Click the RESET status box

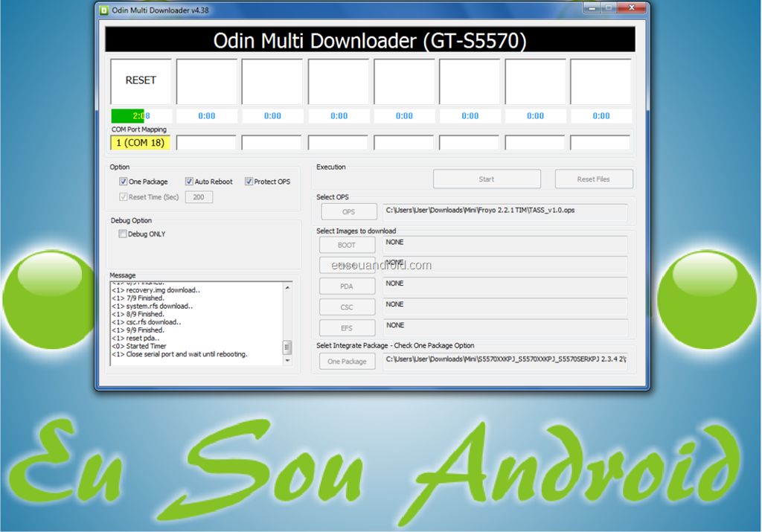click(141, 82)
